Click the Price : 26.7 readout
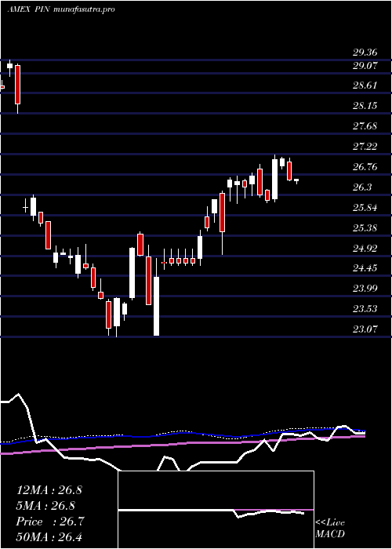The image size is (392, 549). click(x=49, y=522)
